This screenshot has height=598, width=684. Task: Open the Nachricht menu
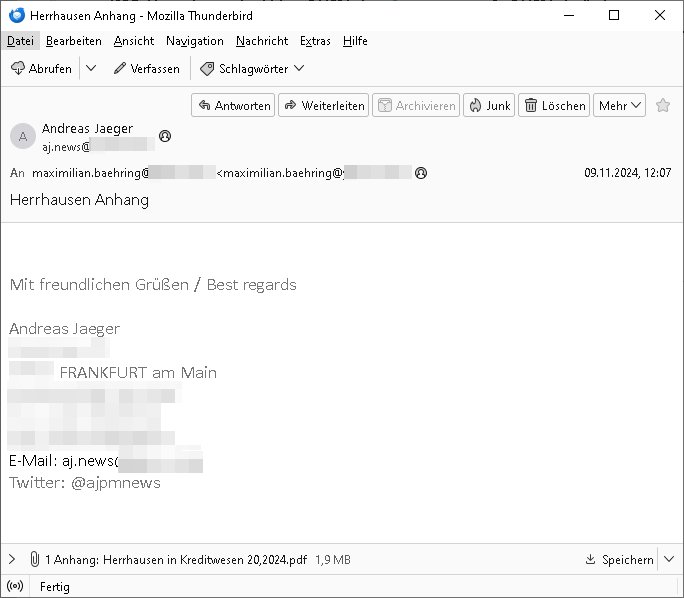point(262,41)
